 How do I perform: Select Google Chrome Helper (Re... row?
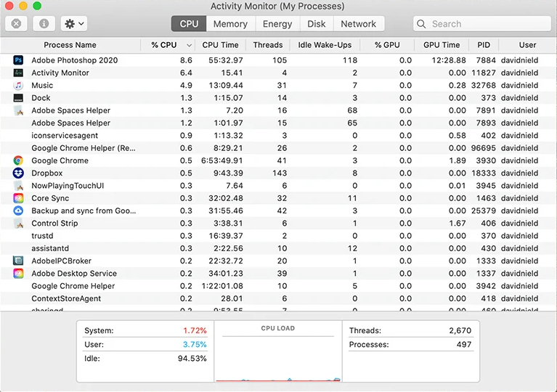coord(279,148)
